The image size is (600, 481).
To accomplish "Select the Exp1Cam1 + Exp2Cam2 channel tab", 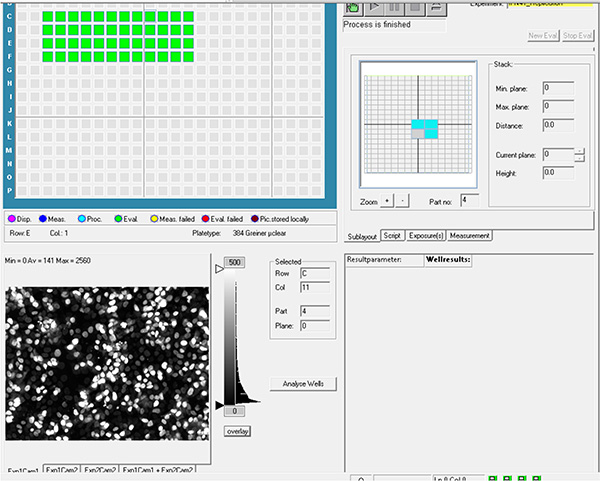I will (x=157, y=470).
